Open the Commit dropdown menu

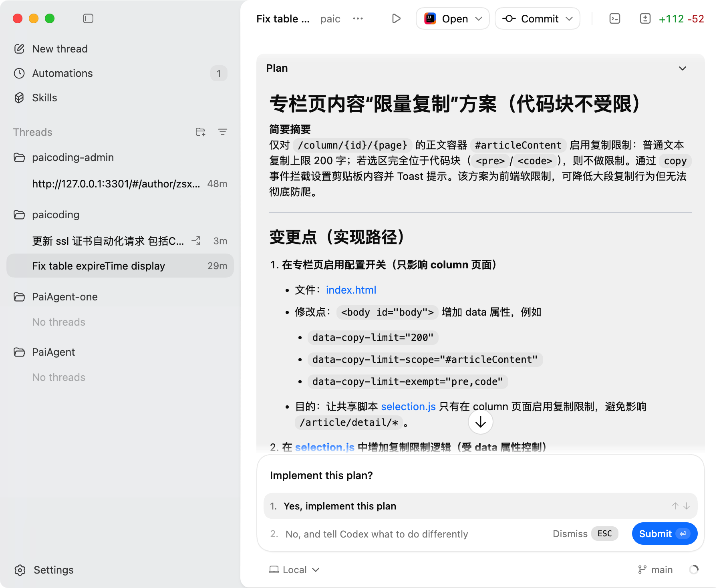click(569, 19)
